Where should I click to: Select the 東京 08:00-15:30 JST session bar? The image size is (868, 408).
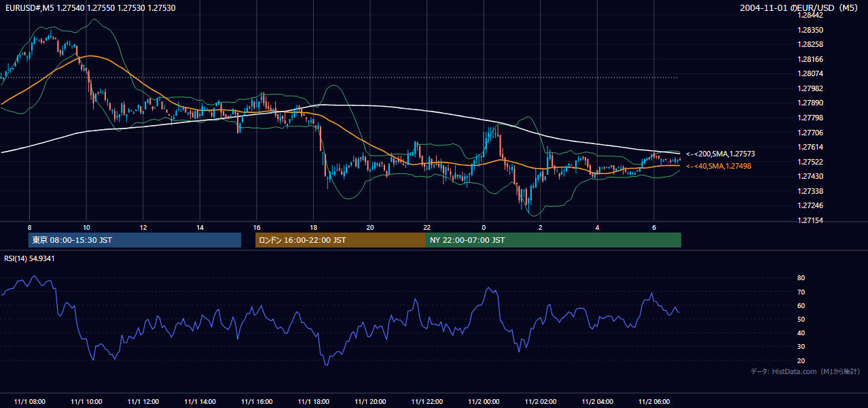(134, 240)
